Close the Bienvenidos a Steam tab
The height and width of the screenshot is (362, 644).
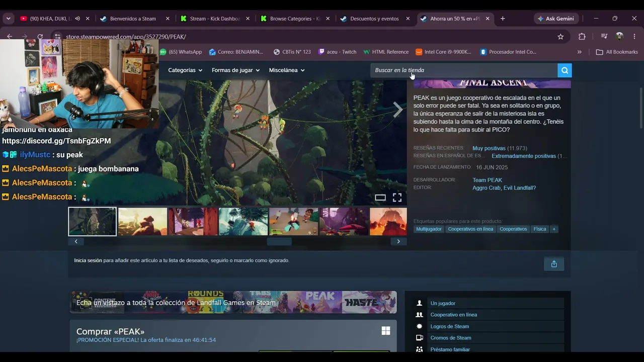coord(168,19)
